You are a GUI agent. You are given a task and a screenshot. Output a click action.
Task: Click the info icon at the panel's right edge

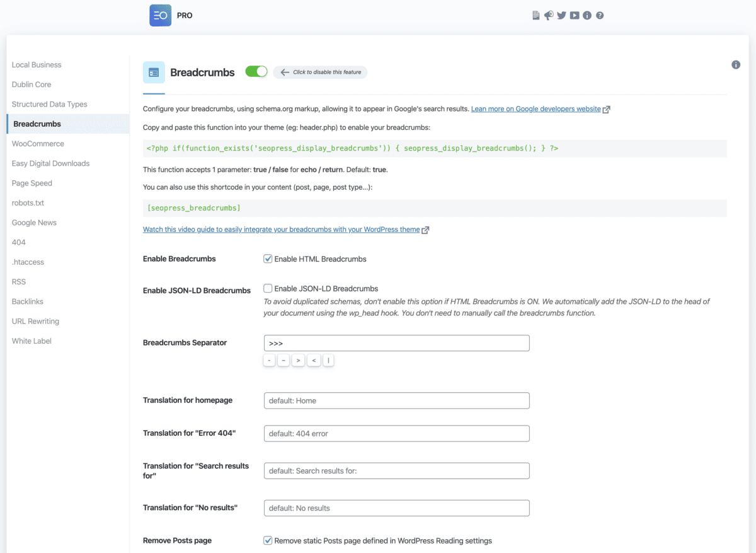[736, 65]
